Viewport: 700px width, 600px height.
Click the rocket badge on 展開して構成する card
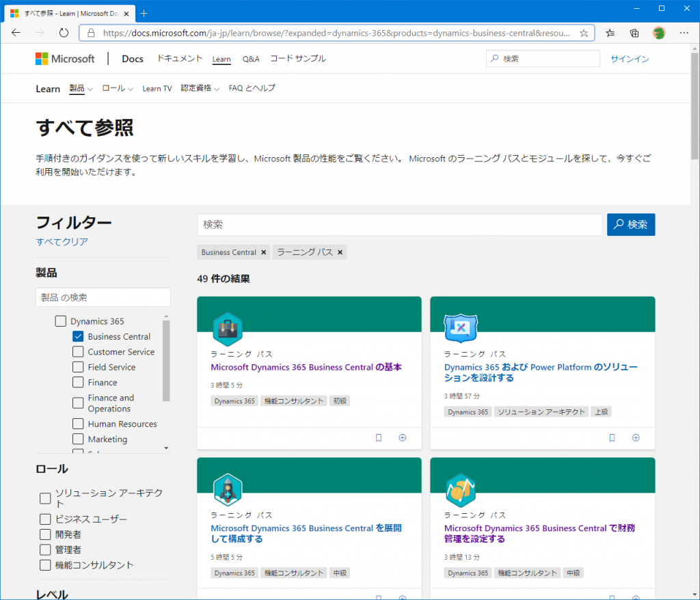(228, 490)
